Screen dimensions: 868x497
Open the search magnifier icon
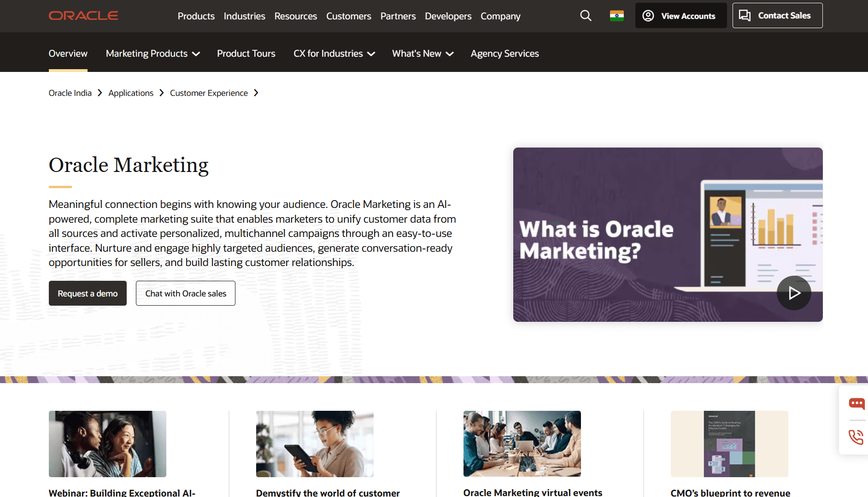click(586, 16)
